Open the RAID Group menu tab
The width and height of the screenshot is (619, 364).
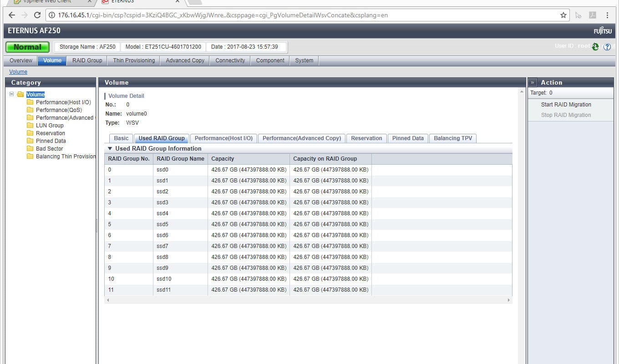pyautogui.click(x=87, y=61)
